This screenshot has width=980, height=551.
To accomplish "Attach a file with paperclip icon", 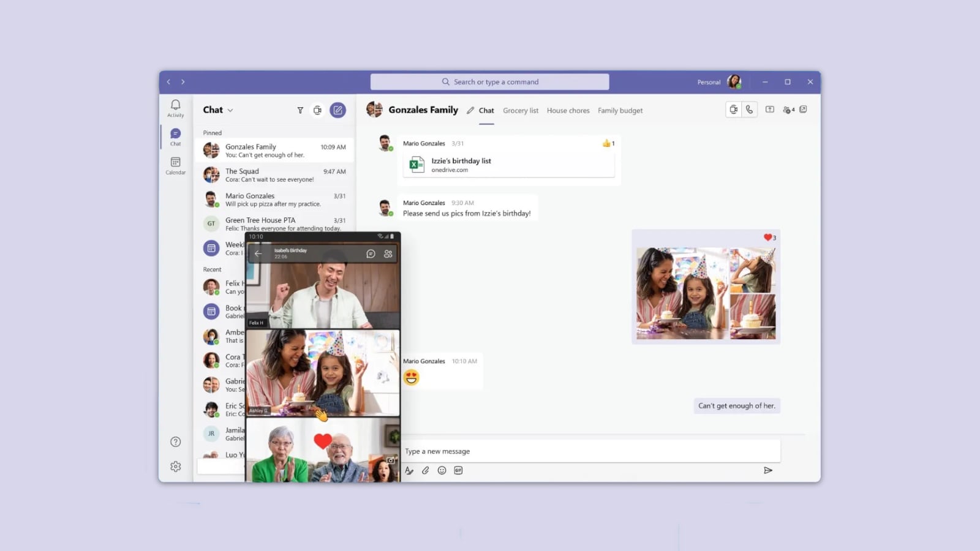I will pos(426,470).
